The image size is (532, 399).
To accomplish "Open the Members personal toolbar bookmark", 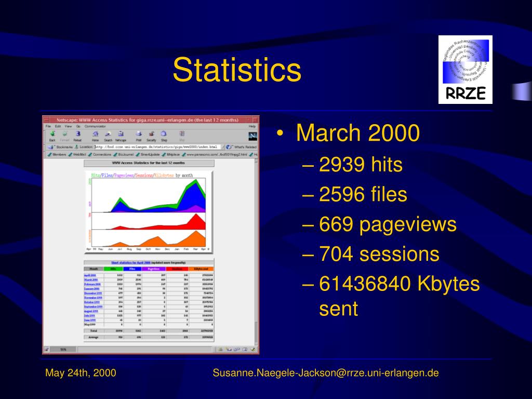I will [x=57, y=154].
